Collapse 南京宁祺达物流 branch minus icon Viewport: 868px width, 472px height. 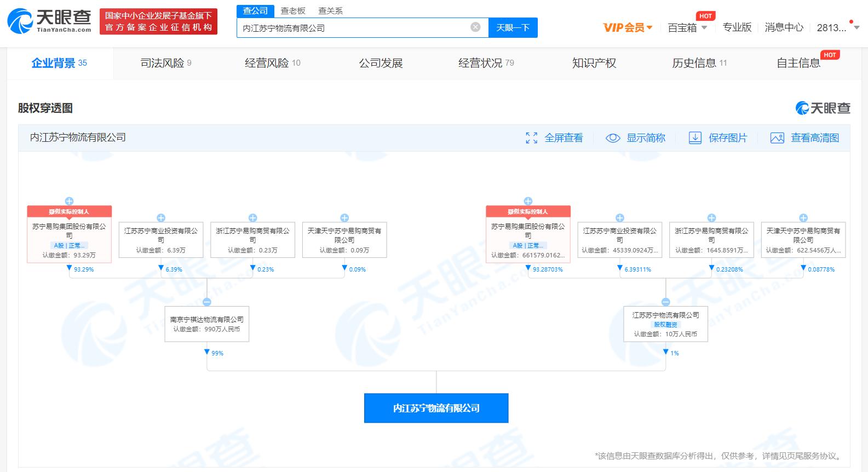coord(207,302)
